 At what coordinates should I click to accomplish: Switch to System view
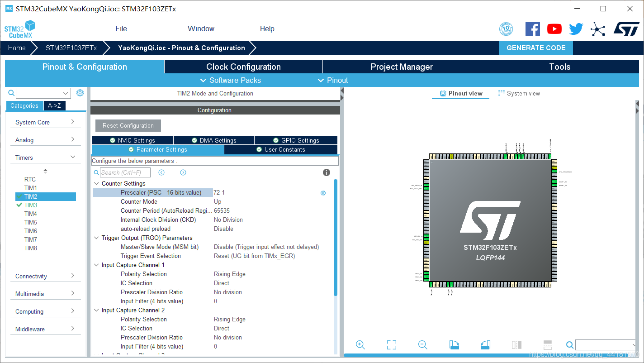[519, 93]
